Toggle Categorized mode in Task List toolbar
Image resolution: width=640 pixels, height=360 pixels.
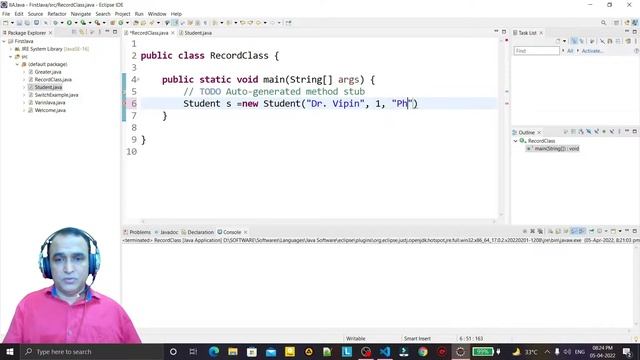coord(574,41)
